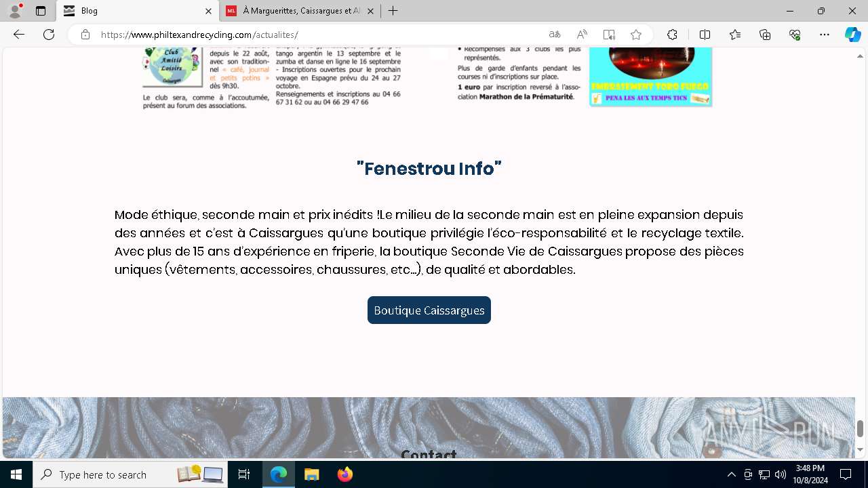Open a new browser tab

click(x=393, y=11)
